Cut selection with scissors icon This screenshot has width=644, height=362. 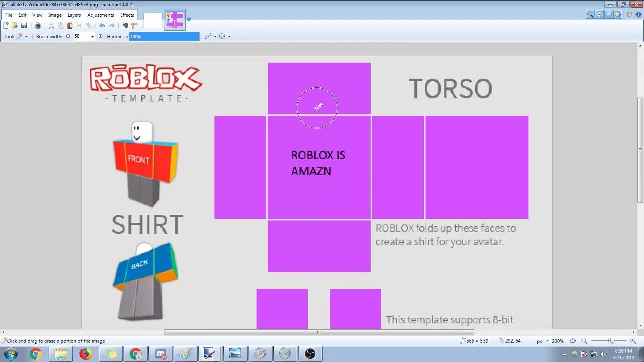51,26
